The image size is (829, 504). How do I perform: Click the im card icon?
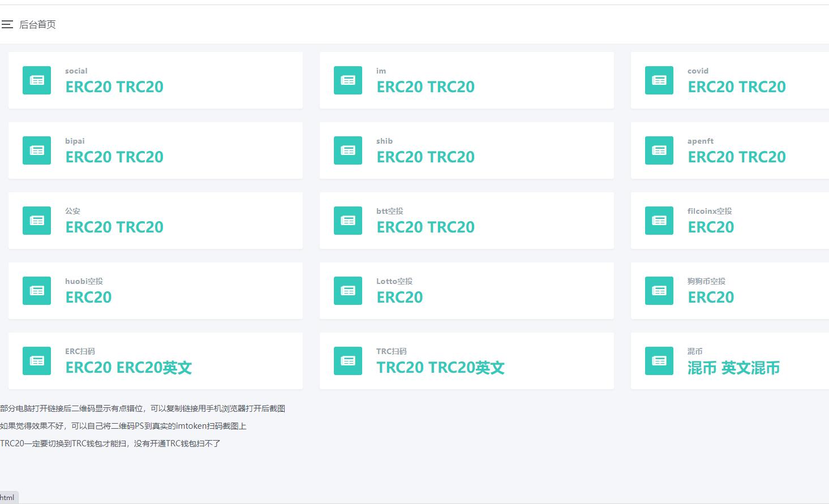click(x=348, y=80)
